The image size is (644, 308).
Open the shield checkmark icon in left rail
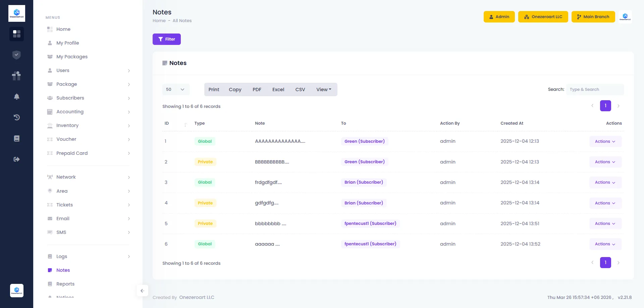[16, 55]
